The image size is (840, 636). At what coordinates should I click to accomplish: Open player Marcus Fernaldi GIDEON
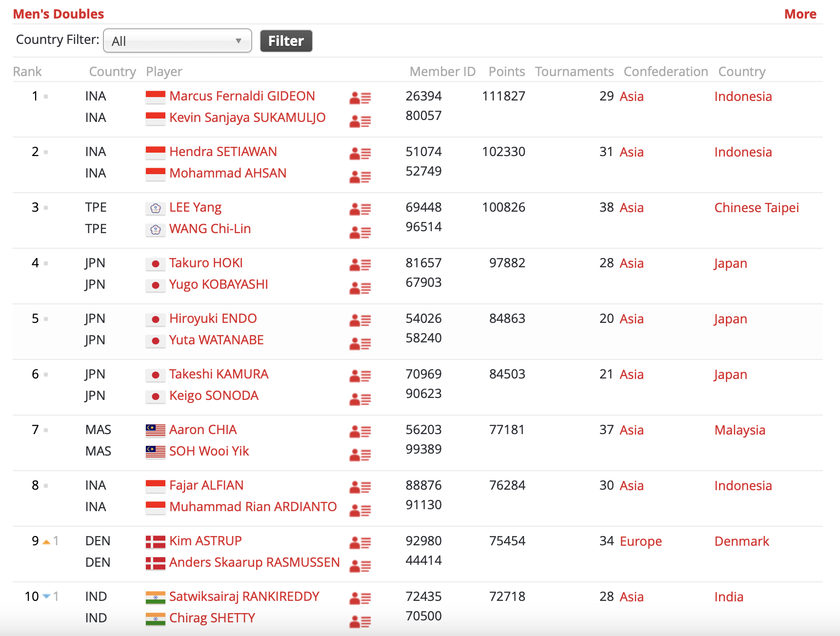242,96
